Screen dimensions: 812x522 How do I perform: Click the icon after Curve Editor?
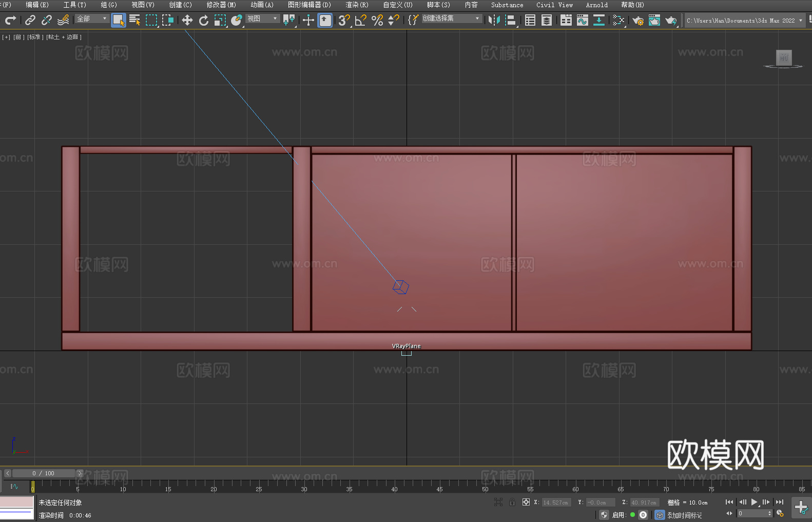[599, 20]
